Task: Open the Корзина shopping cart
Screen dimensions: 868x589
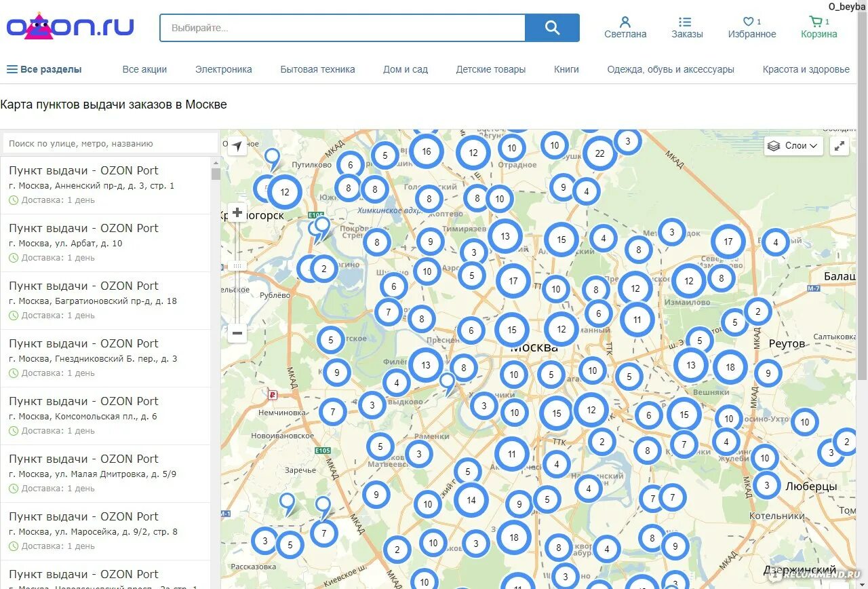Action: (818, 28)
